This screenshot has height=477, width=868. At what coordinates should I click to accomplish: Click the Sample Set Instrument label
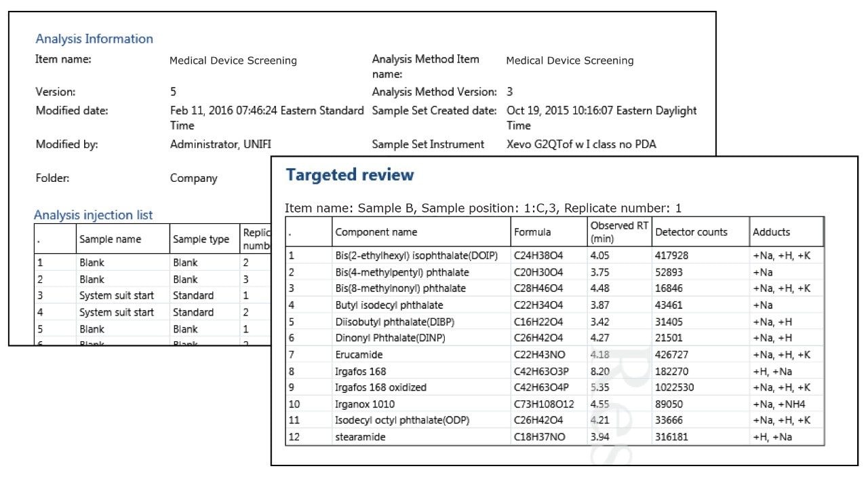[428, 144]
